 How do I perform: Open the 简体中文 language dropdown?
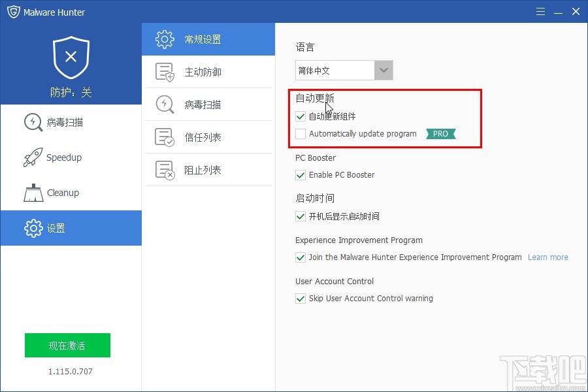pyautogui.click(x=384, y=70)
